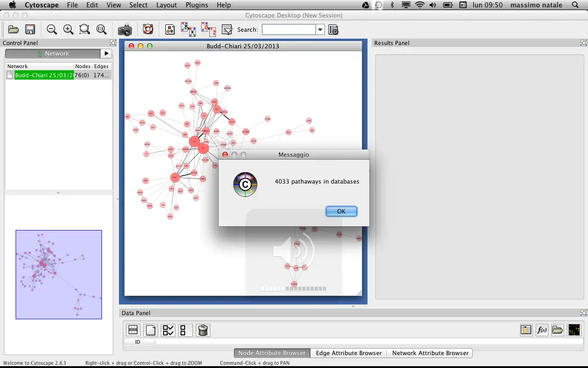588x368 pixels.
Task: Click the Budd-Chiari 25/03/2013 window title bar
Action: [x=243, y=46]
